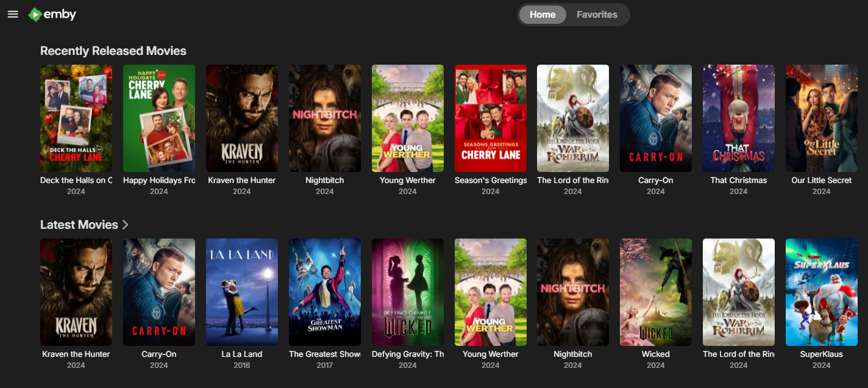This screenshot has width=868, height=388.
Task: Click the 'That Christmas' title text
Action: [739, 181]
